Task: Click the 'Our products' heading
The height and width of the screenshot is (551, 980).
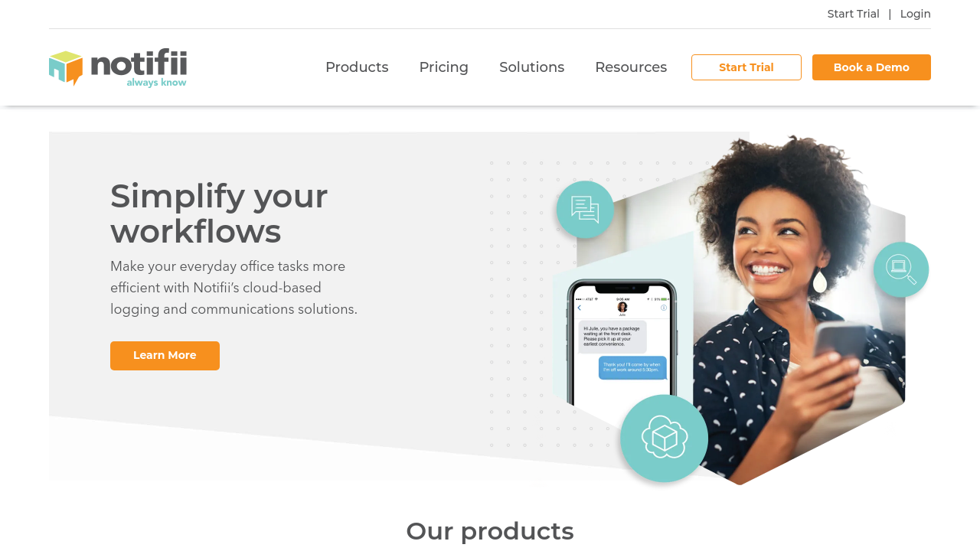Action: (490, 531)
